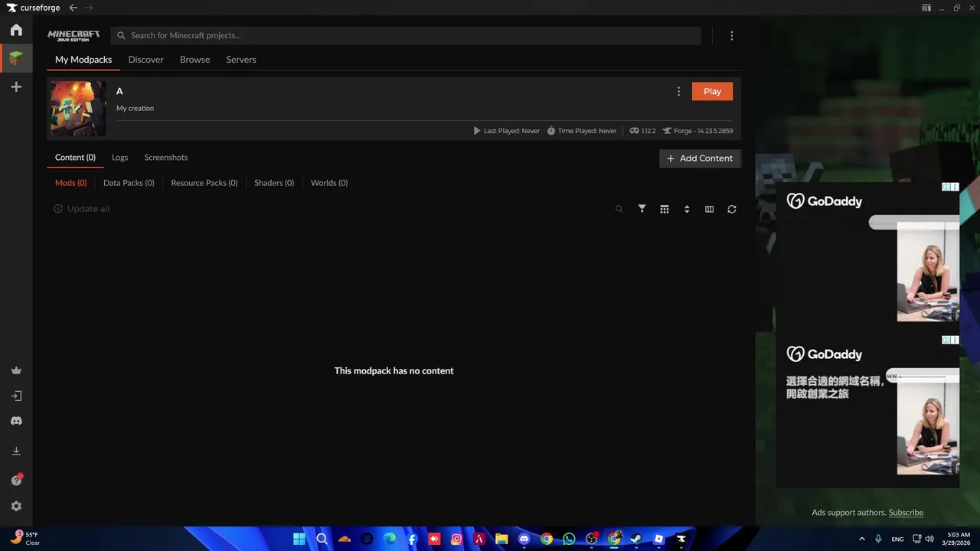Go back with the left arrow beside curseforge
The image size is (980, 551).
(73, 8)
